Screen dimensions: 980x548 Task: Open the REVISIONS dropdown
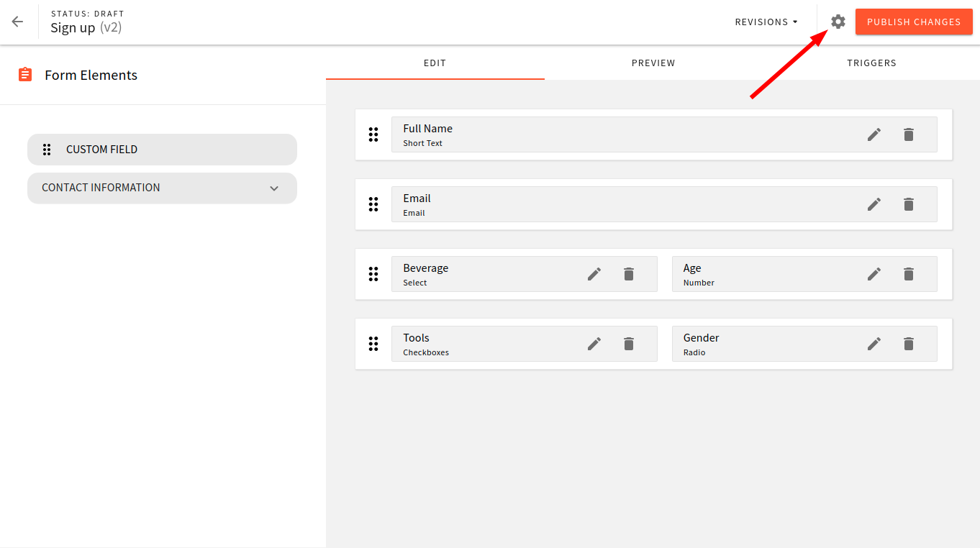[766, 22]
